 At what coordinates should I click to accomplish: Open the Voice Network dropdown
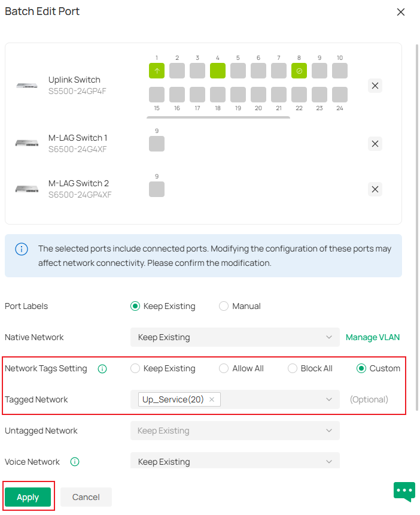(x=234, y=461)
